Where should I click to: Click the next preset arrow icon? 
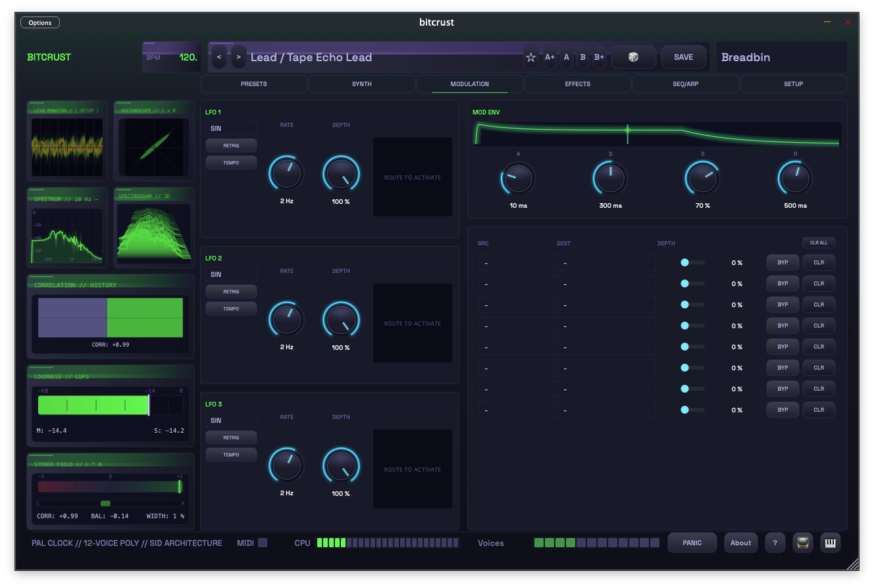238,57
